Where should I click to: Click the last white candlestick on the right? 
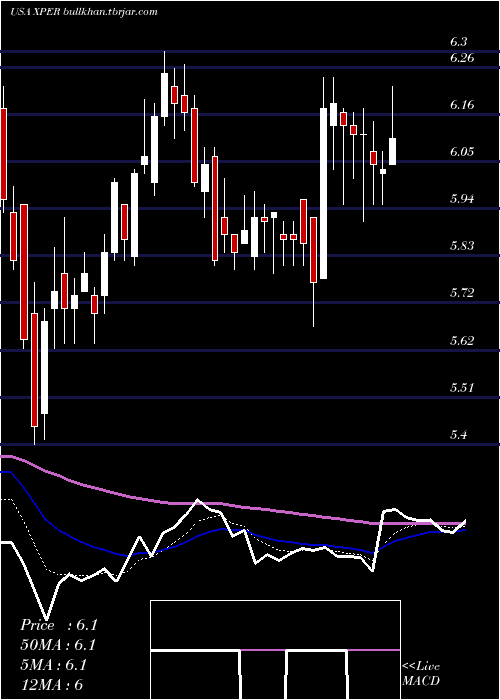(x=393, y=151)
